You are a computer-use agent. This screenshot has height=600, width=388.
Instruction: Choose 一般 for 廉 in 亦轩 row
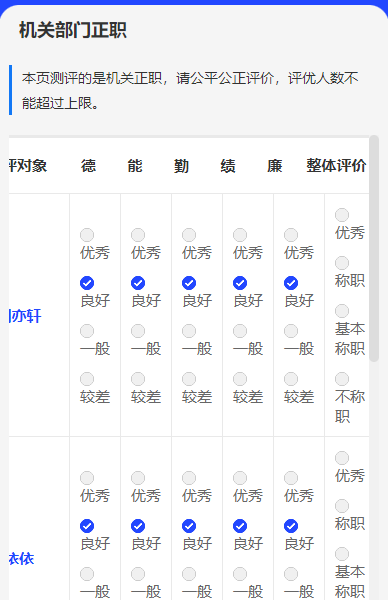point(291,331)
